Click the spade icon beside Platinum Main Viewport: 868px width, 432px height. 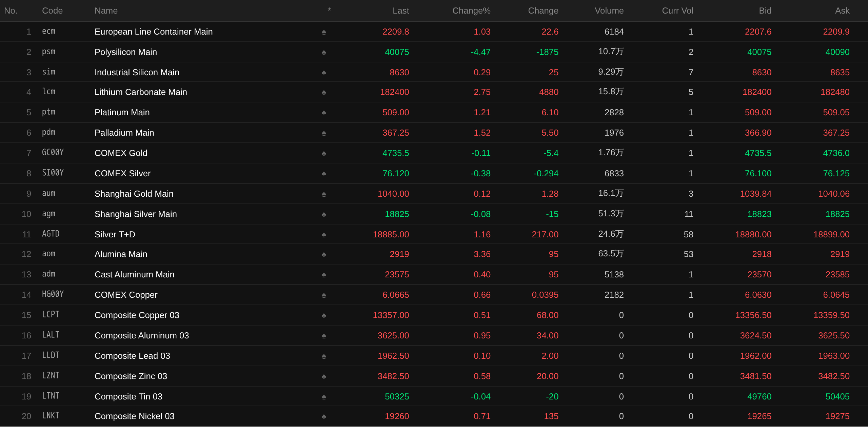click(324, 113)
